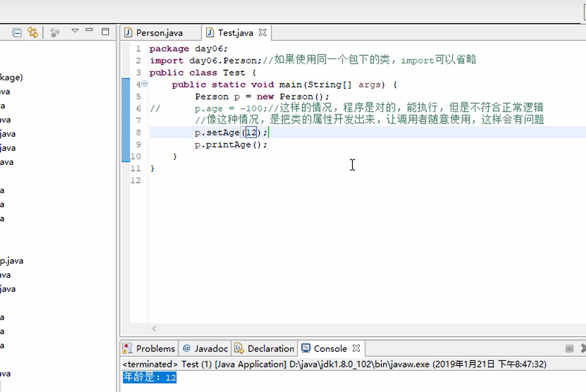Collapse all in Package Explorer
Screen dimensions: 586x392
tap(17, 32)
